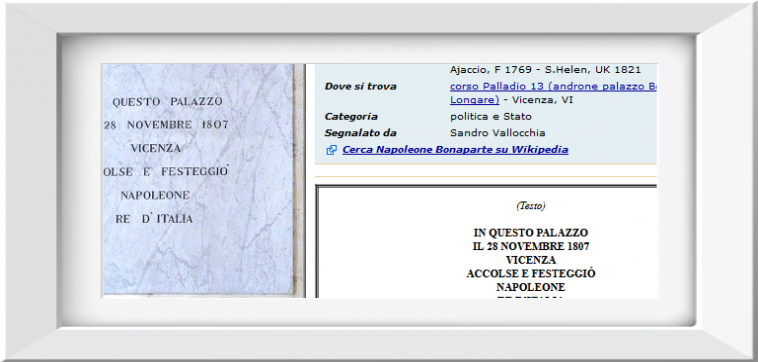The width and height of the screenshot is (758, 362).
Task: Click the engraved NAPOLEONE on the plaque photo
Action: click(x=155, y=195)
